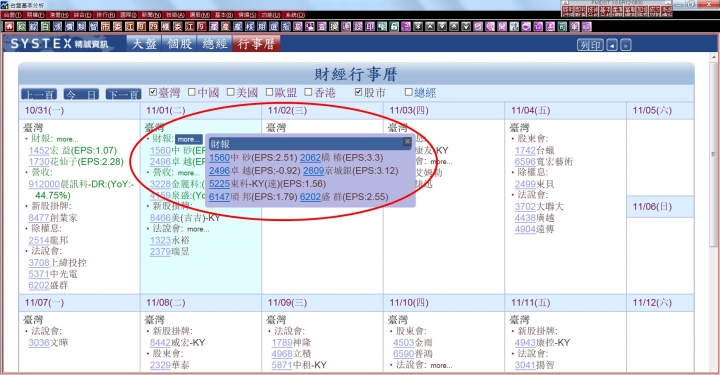This screenshot has width=720, height=375.
Task: Uncheck the 臺灣 checkbox
Action: point(153,92)
